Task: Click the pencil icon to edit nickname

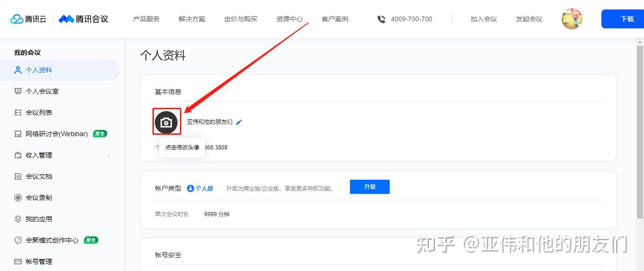Action: (239, 122)
